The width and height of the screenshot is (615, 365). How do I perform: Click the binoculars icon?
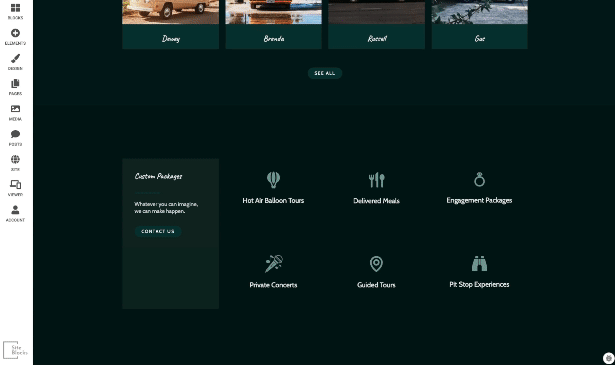click(x=479, y=263)
